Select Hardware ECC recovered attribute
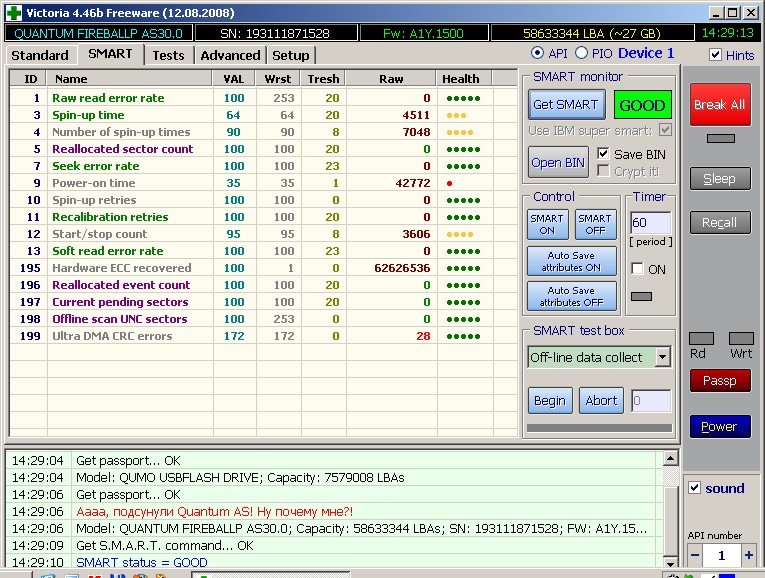 point(263,268)
